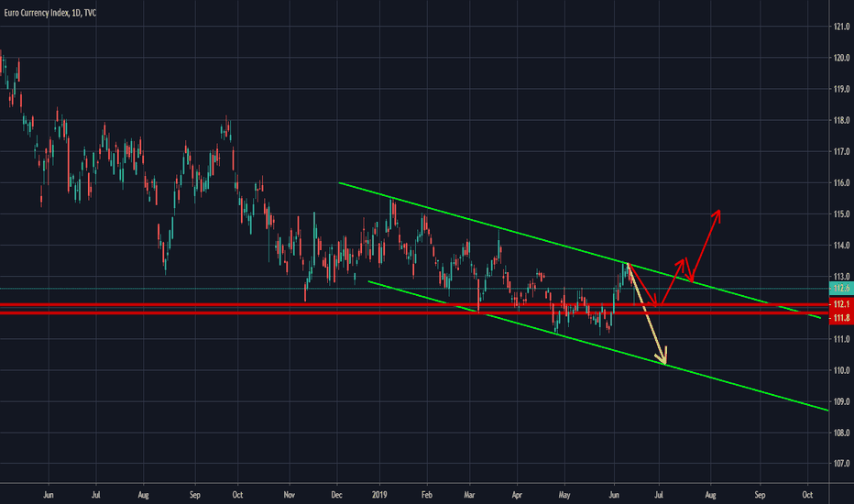Screen dimensions: 854x504
Task: Select the 109.0 price axis label
Action: (841, 401)
